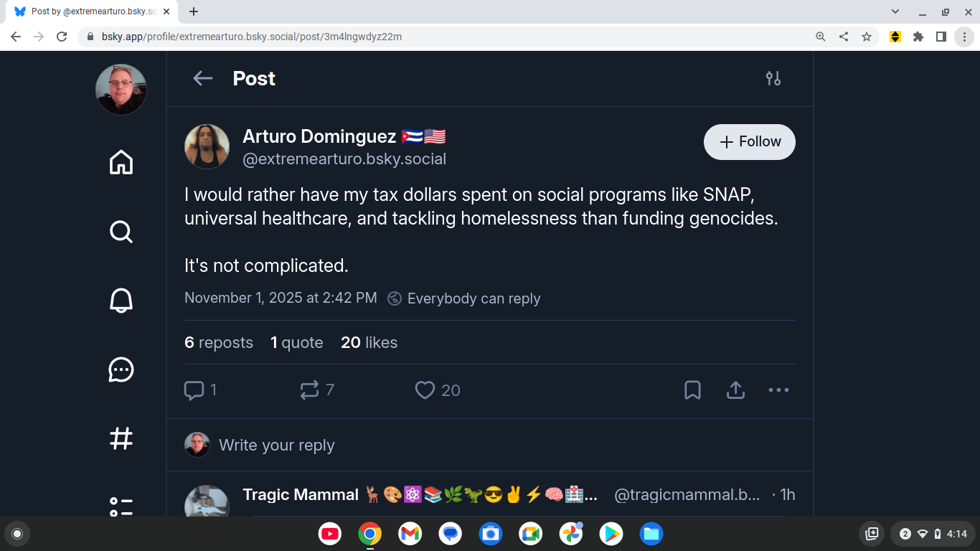
Task: Click the reply comment icon on post
Action: [194, 390]
